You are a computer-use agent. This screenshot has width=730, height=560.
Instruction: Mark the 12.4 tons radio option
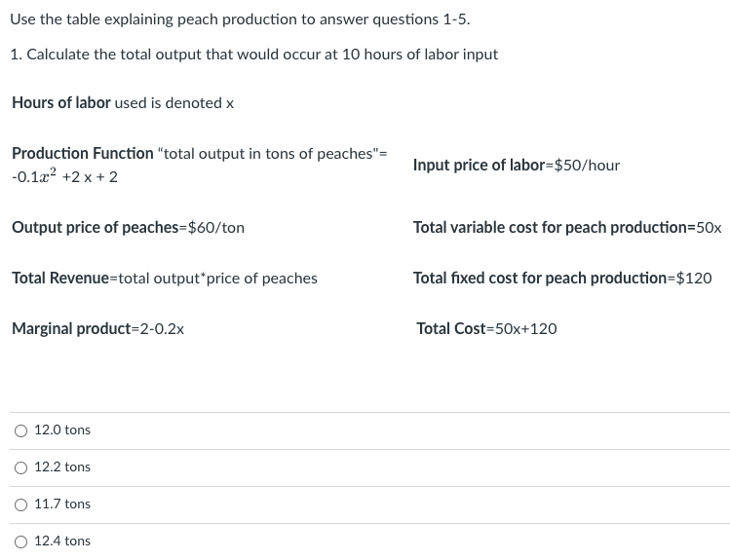pyautogui.click(x=20, y=541)
